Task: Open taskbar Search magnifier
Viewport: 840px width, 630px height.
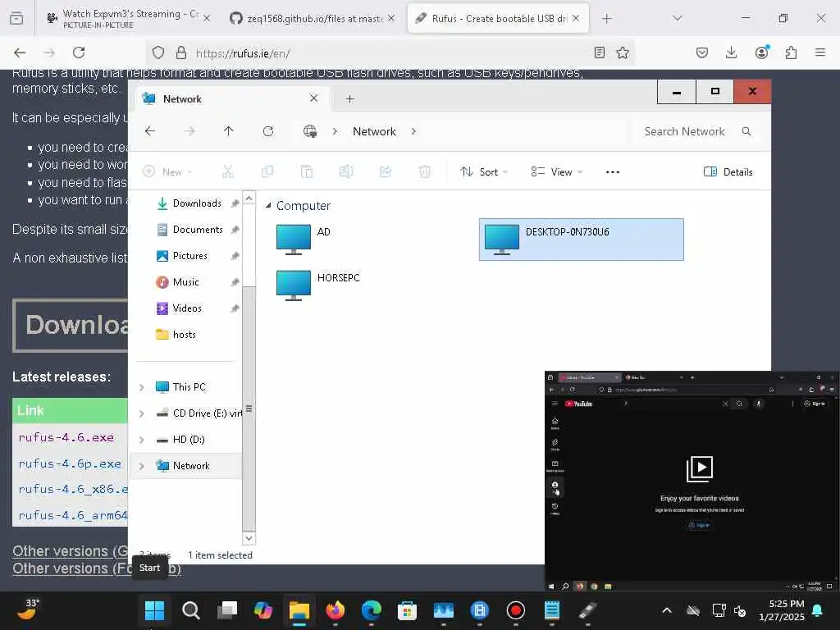Action: click(x=190, y=610)
